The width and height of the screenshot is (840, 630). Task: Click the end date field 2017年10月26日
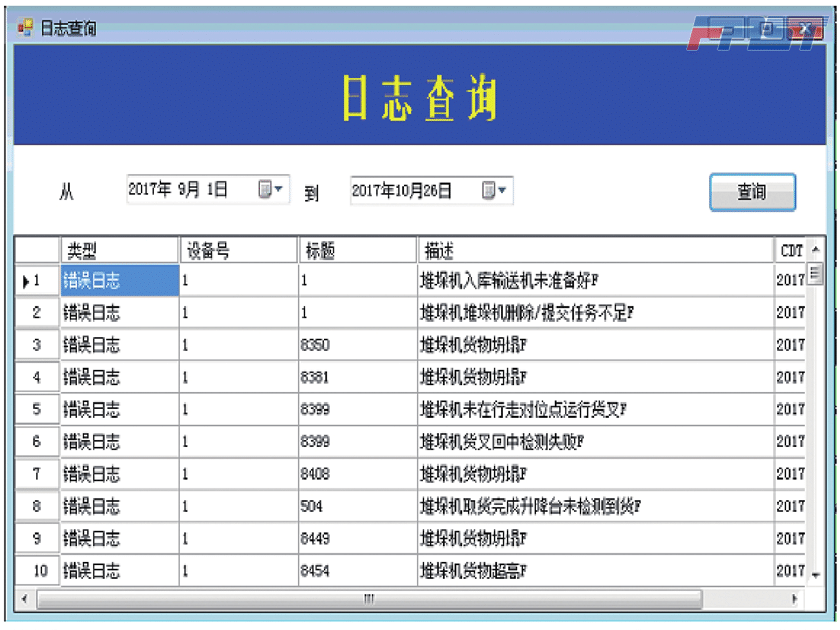point(410,190)
